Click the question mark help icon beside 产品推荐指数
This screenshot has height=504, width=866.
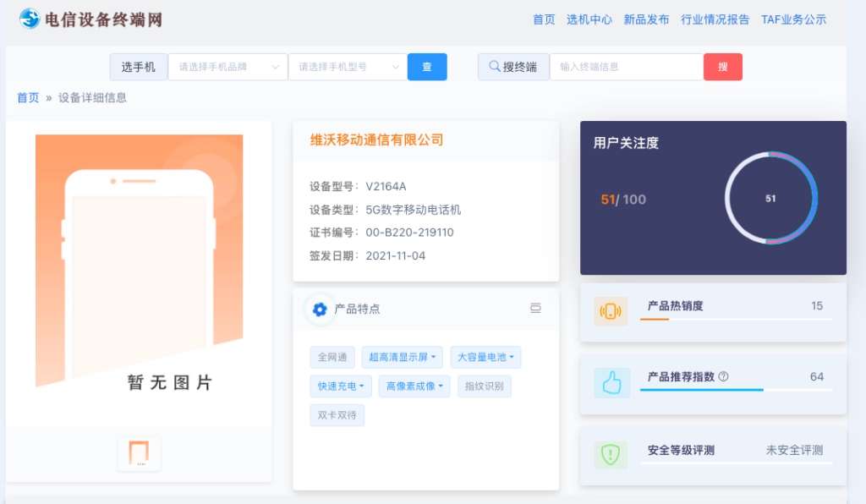(x=724, y=376)
